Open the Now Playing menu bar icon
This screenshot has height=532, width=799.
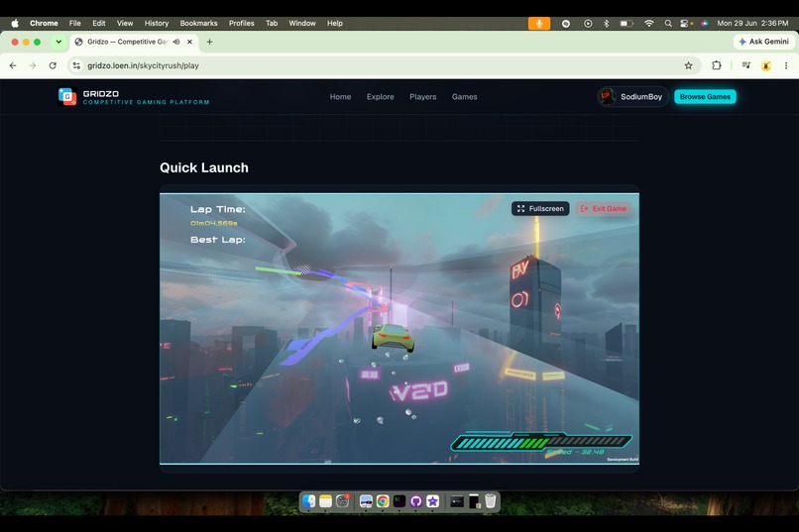[x=588, y=24]
